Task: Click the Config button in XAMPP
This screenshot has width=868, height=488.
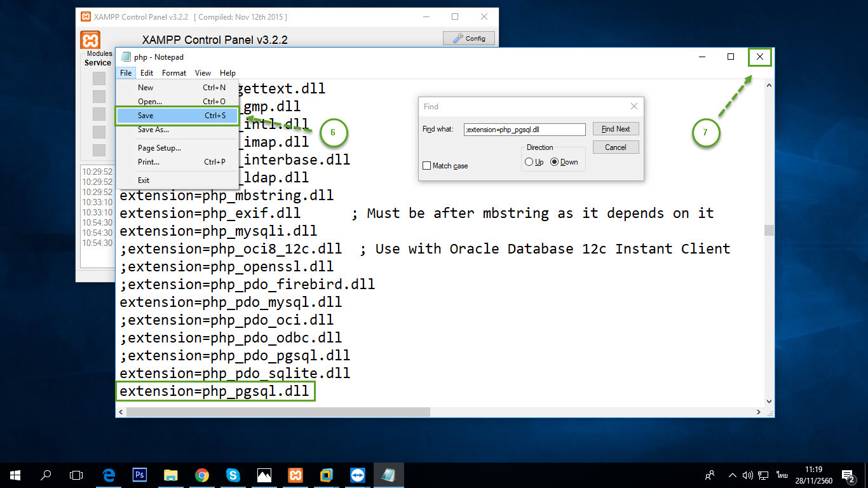Action: tap(469, 39)
